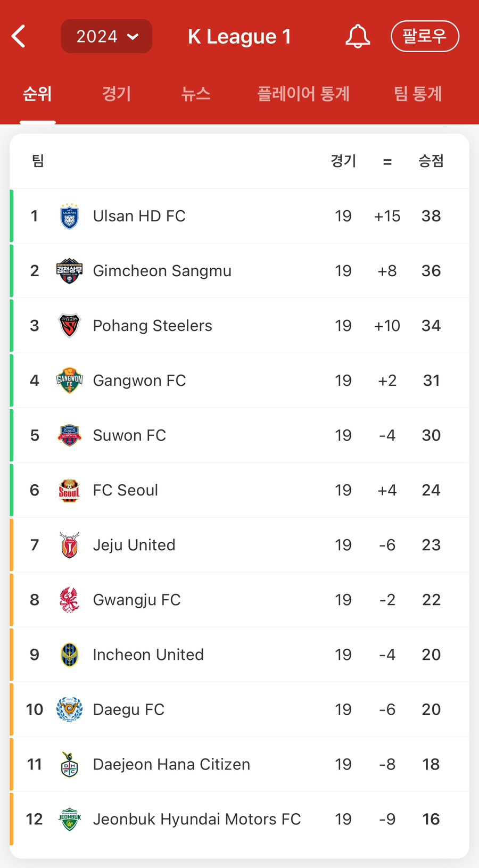
Task: Open the Incheon United team row
Action: tap(240, 655)
